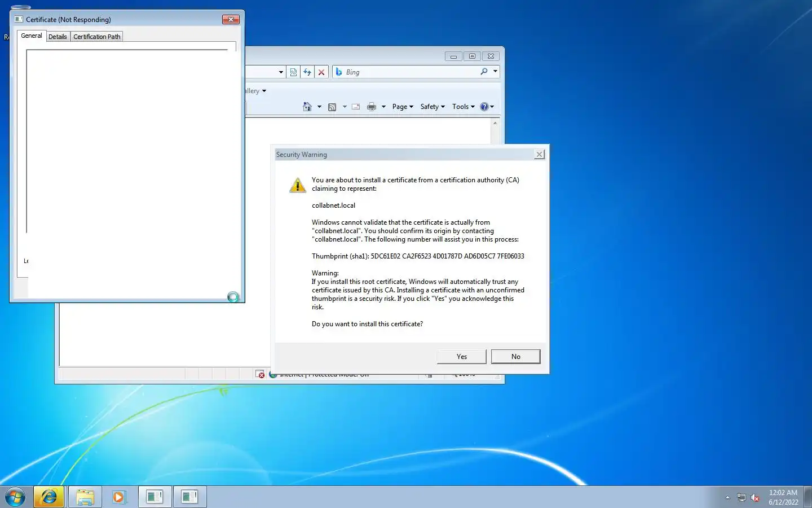Screen dimensions: 812x508
Task: Open the Tools menu
Action: [x=464, y=107]
